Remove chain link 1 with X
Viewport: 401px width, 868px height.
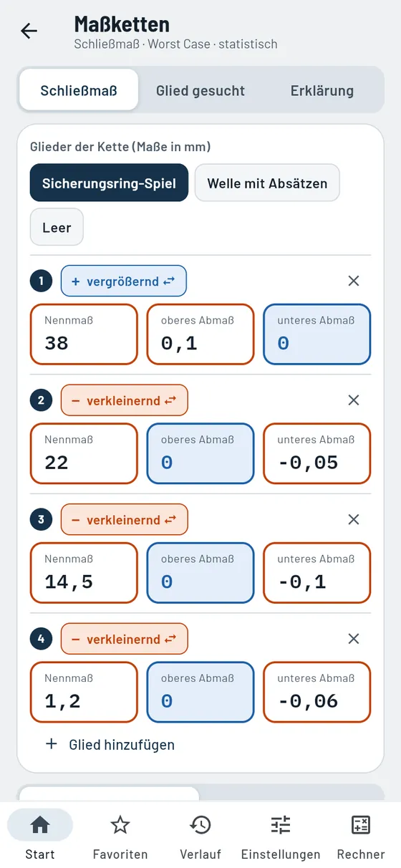point(354,281)
